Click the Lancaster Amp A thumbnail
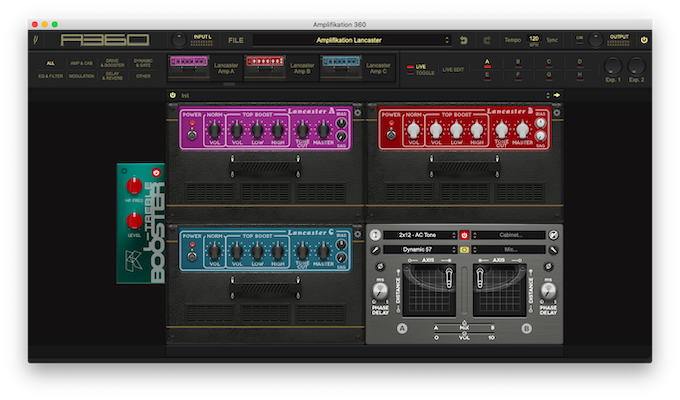The width and height of the screenshot is (680, 400). pyautogui.click(x=189, y=67)
